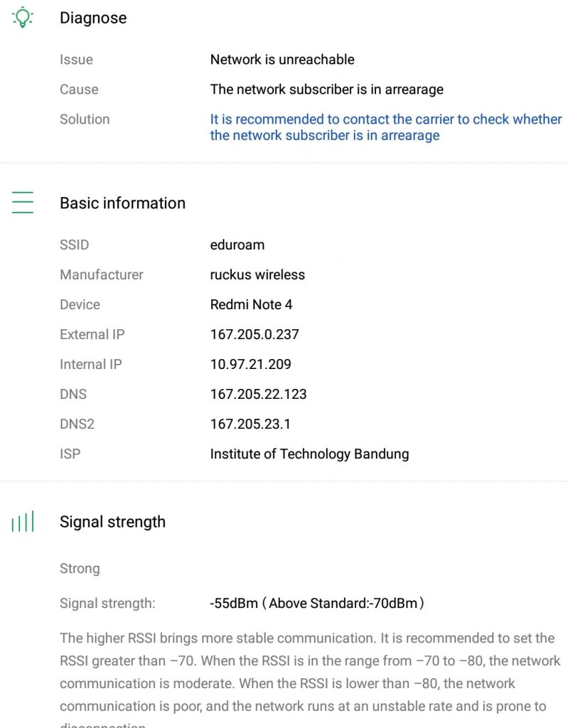Select the Diagnose section heading
This screenshot has width=568, height=728.
click(x=93, y=18)
